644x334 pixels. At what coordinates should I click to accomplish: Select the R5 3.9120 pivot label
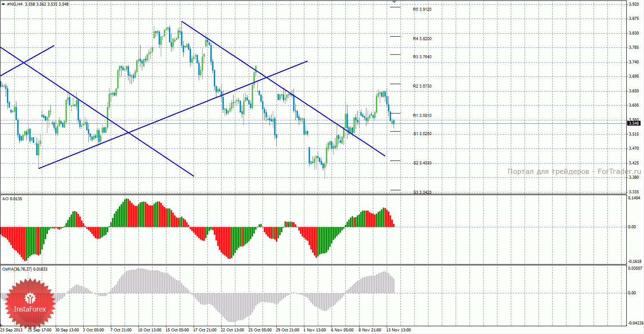point(422,9)
